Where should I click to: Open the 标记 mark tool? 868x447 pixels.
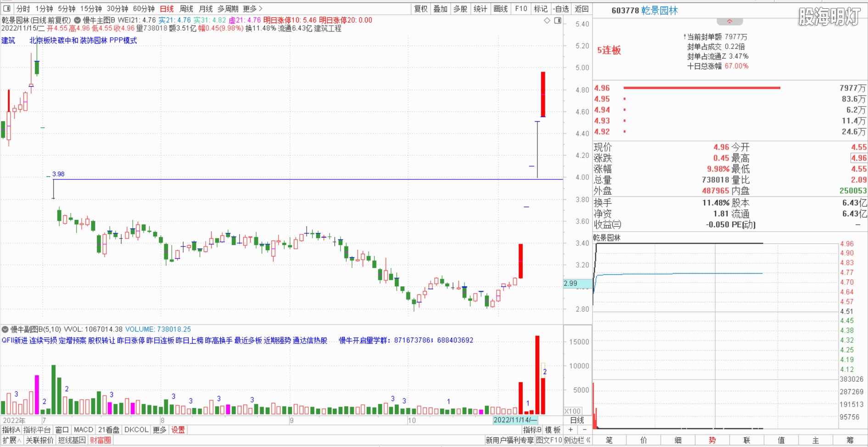[540, 9]
